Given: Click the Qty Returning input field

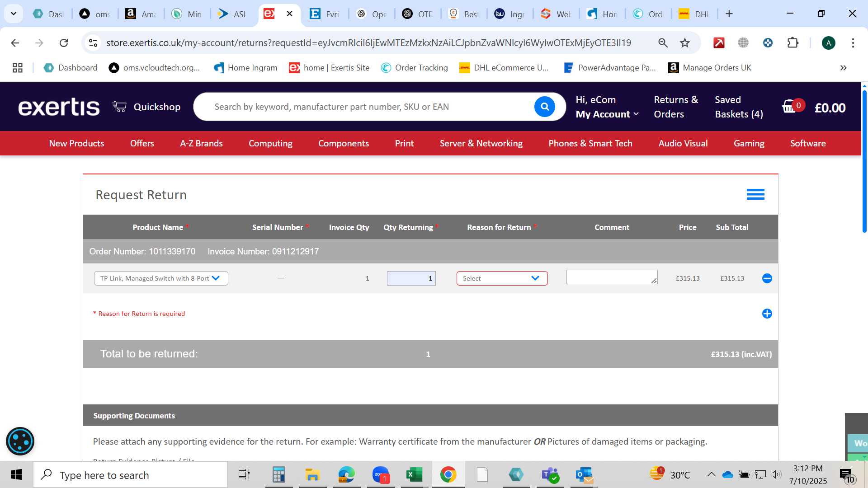Looking at the screenshot, I should (x=411, y=278).
